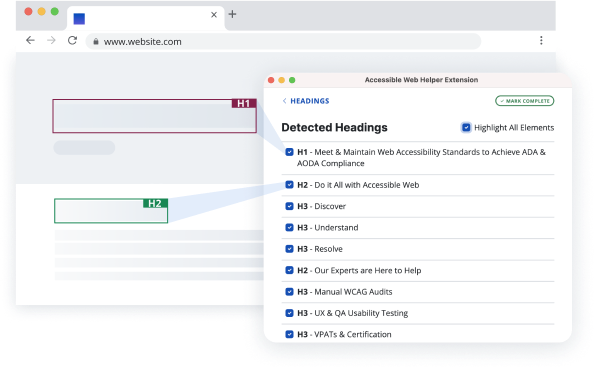The width and height of the screenshot is (597, 372).
Task: Uncheck H2 Our Experts are Here to Help
Action: pyautogui.click(x=289, y=270)
